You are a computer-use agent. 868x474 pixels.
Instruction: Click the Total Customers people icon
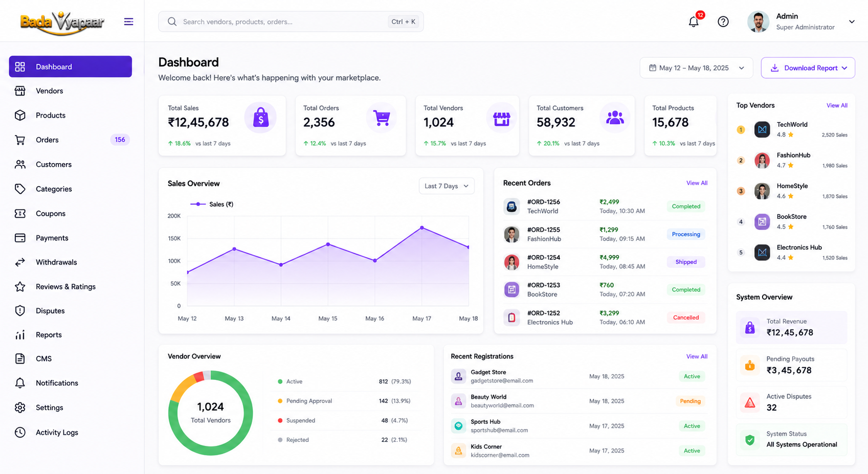click(x=615, y=118)
